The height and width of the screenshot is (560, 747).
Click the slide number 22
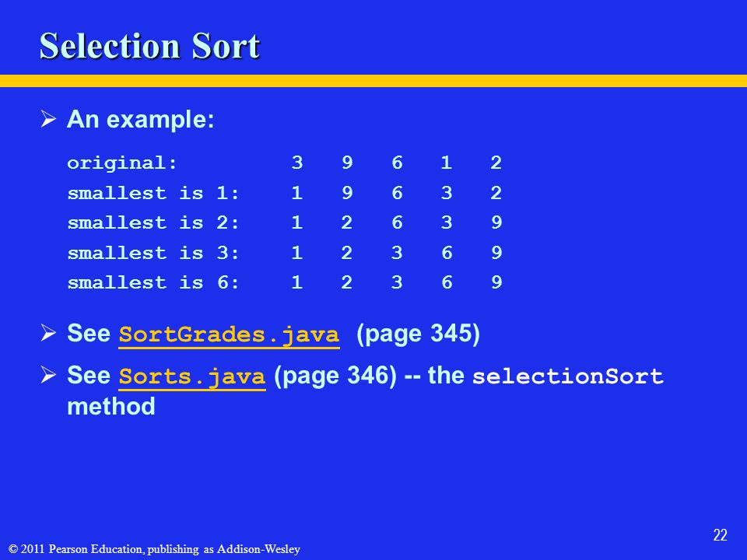tap(721, 535)
